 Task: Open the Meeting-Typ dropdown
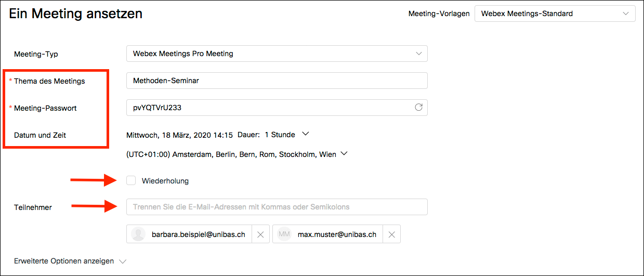click(x=277, y=54)
